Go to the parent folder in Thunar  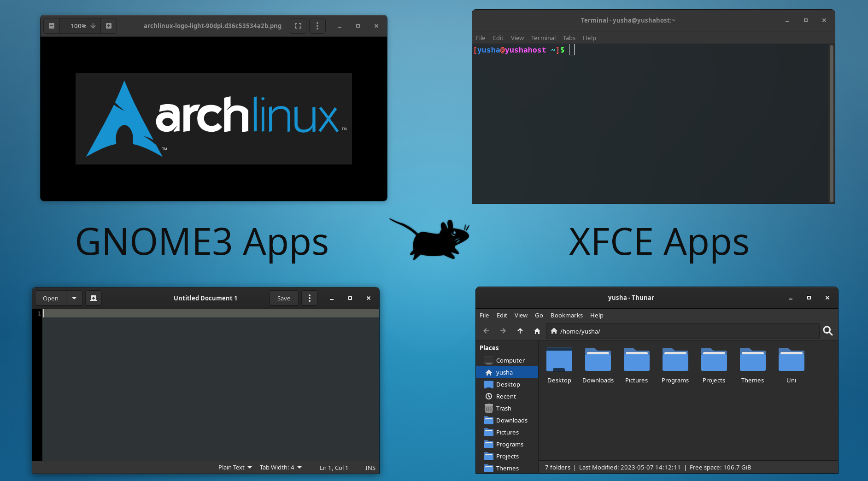tap(520, 331)
